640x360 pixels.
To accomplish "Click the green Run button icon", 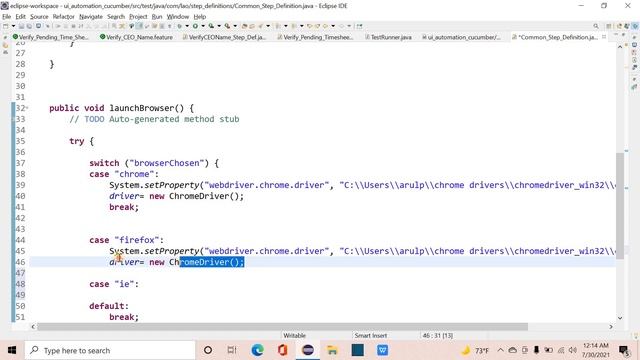I will pos(195,26).
